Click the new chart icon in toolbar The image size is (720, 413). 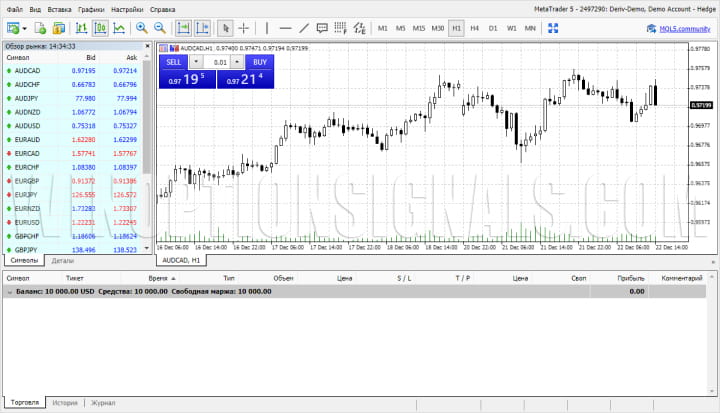[x=13, y=28]
